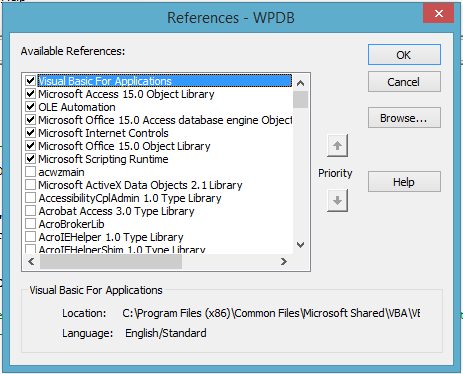Move reference priority up with arrow button
The height and width of the screenshot is (374, 463).
click(x=337, y=146)
